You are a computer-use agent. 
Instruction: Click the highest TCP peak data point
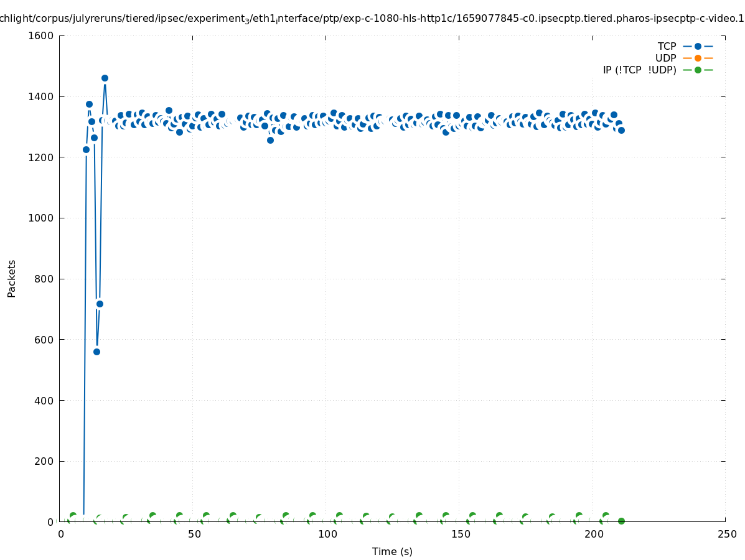105,78
